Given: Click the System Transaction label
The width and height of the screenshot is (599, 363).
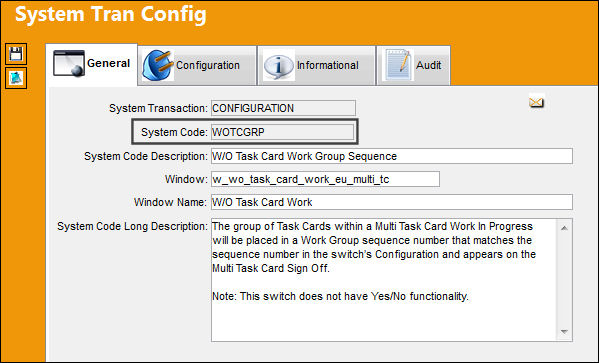Looking at the screenshot, I should [x=158, y=108].
